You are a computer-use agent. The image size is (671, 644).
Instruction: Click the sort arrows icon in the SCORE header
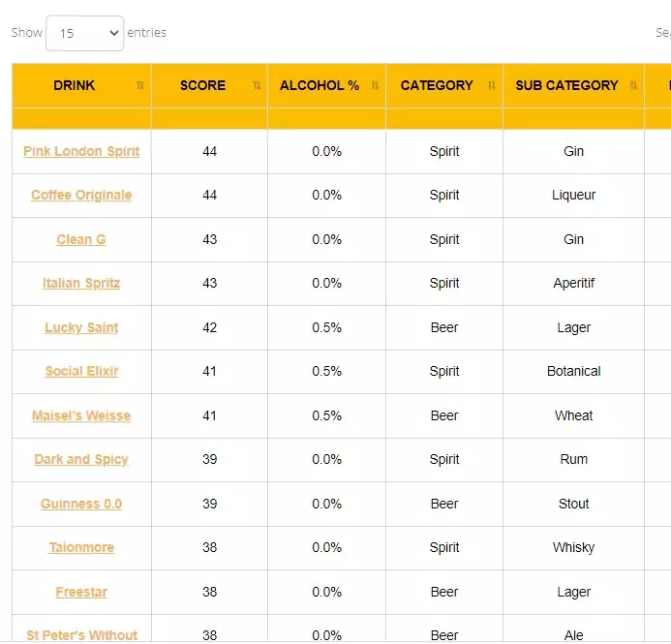pyautogui.click(x=257, y=85)
